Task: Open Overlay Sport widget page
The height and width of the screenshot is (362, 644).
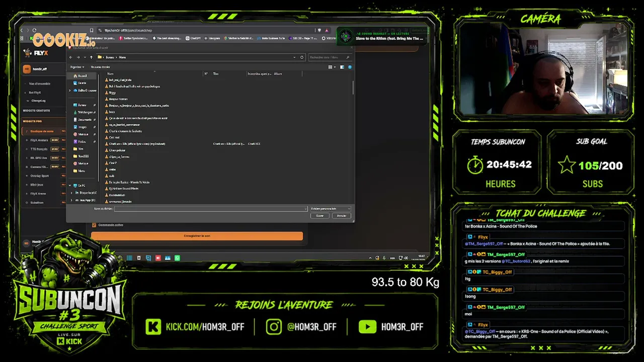Action: (x=40, y=176)
